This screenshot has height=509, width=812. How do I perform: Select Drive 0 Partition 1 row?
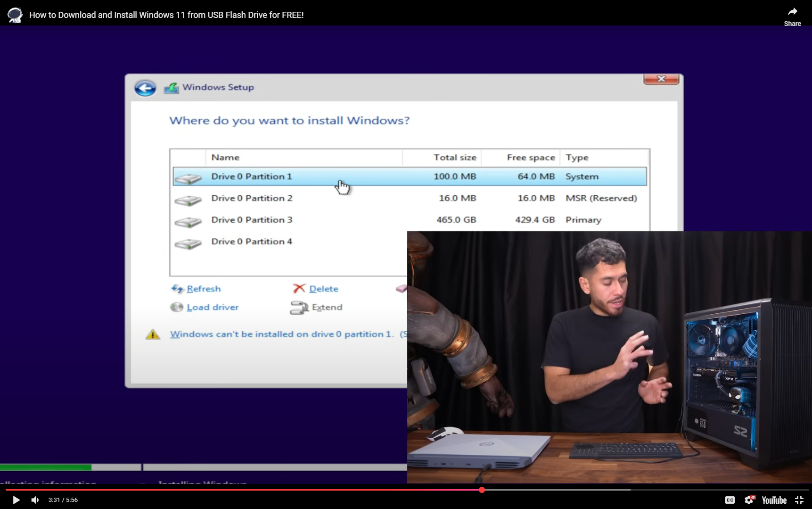pyautogui.click(x=410, y=176)
